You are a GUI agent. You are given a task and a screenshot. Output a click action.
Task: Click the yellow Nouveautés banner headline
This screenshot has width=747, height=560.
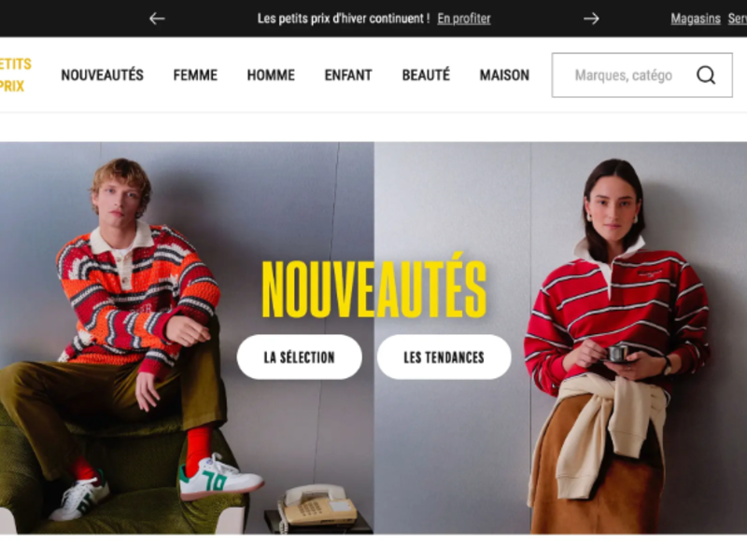(374, 287)
